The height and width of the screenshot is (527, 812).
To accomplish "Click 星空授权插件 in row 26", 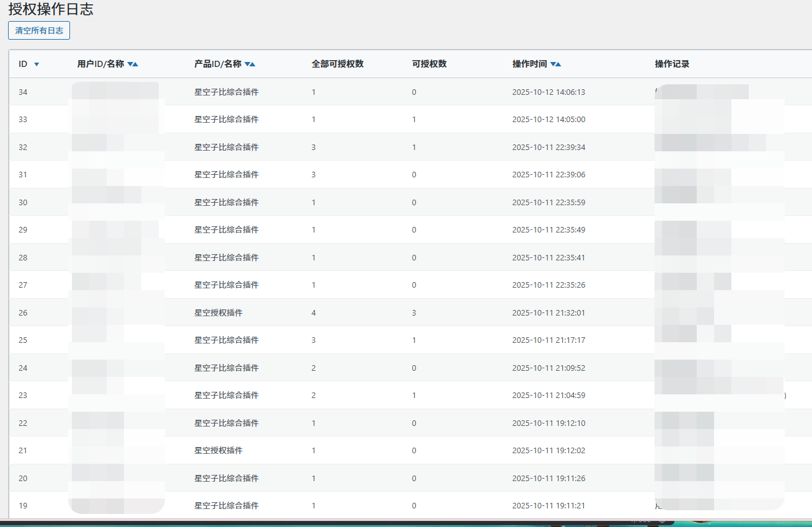I will click(218, 312).
